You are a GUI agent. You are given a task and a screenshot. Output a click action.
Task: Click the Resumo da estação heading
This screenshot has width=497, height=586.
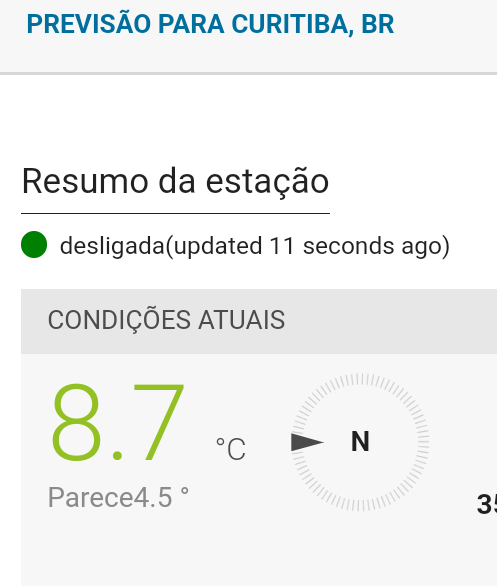pos(175,182)
